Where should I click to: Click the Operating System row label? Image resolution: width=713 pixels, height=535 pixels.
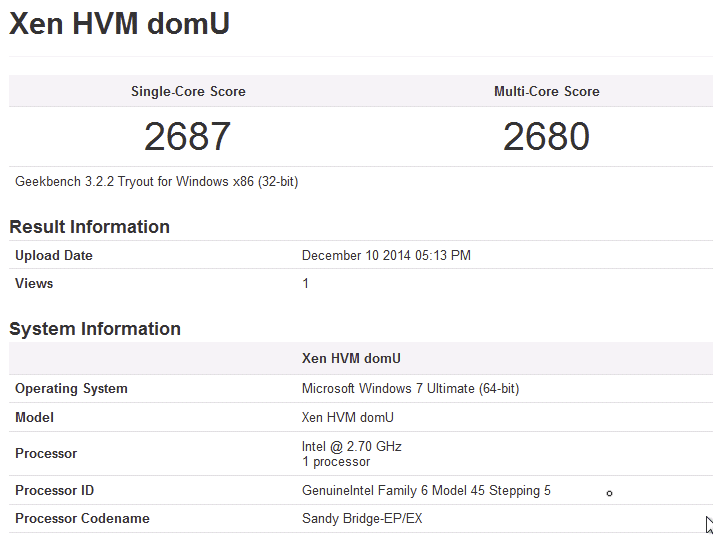[71, 389]
